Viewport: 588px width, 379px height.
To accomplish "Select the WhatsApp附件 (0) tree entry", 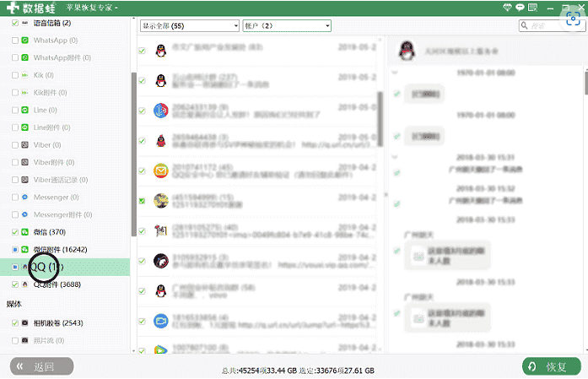I will click(x=62, y=57).
